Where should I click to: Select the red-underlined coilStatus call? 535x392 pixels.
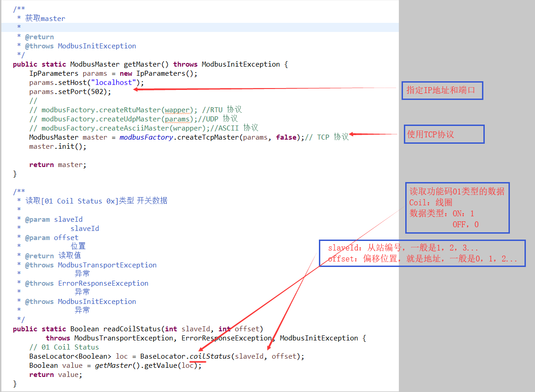coord(210,356)
